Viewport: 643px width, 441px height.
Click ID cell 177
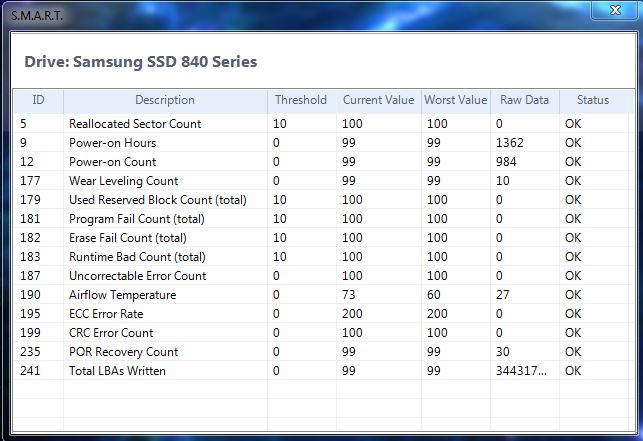(30, 181)
